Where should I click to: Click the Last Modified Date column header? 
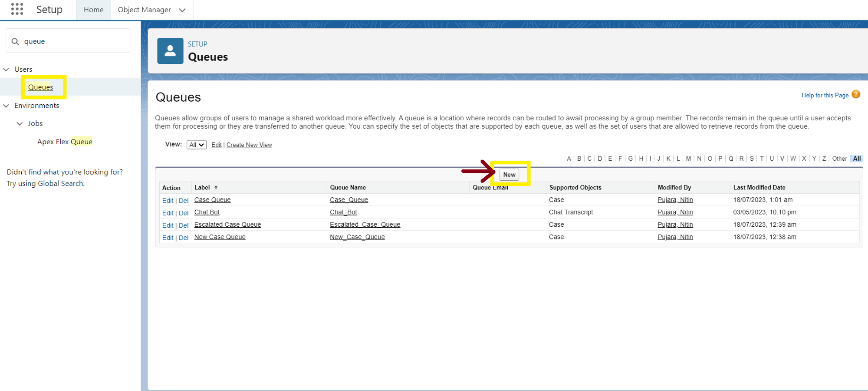click(x=759, y=188)
